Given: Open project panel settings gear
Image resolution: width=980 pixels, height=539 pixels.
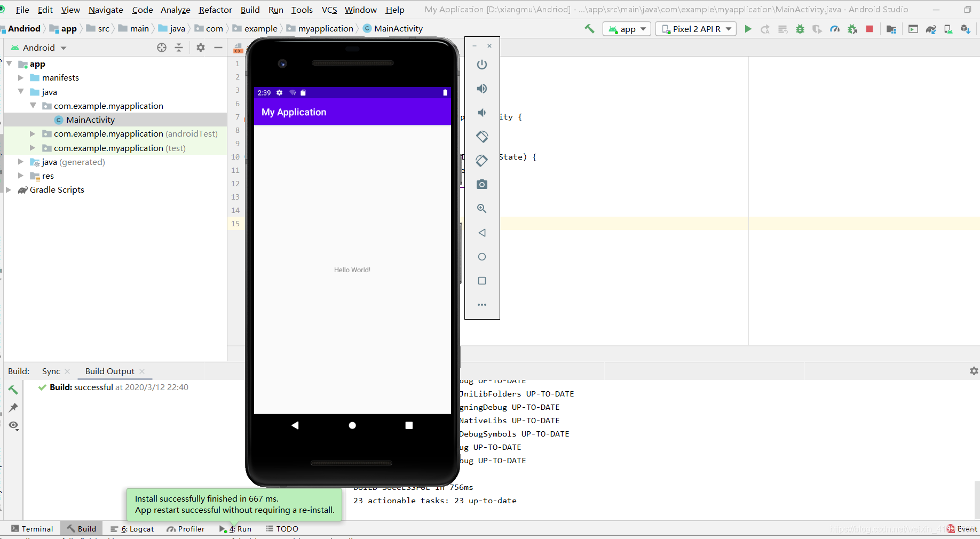Looking at the screenshot, I should tap(201, 47).
